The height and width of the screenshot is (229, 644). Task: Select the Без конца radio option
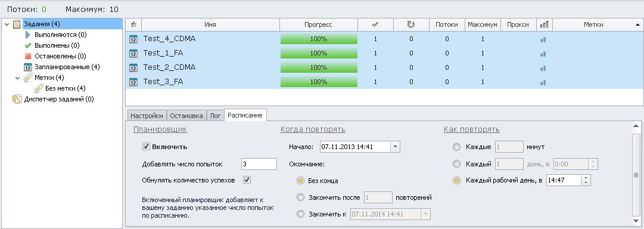pyautogui.click(x=301, y=181)
